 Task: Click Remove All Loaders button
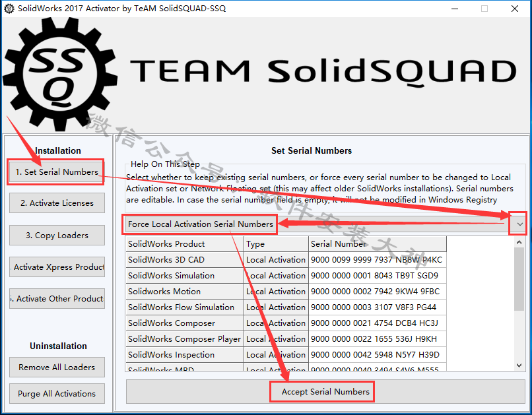click(x=57, y=367)
